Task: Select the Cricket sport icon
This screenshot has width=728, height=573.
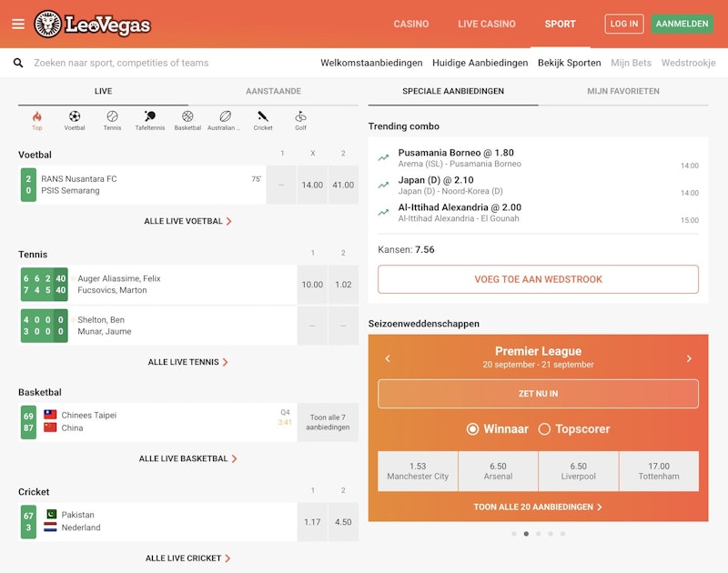Action: click(x=262, y=121)
